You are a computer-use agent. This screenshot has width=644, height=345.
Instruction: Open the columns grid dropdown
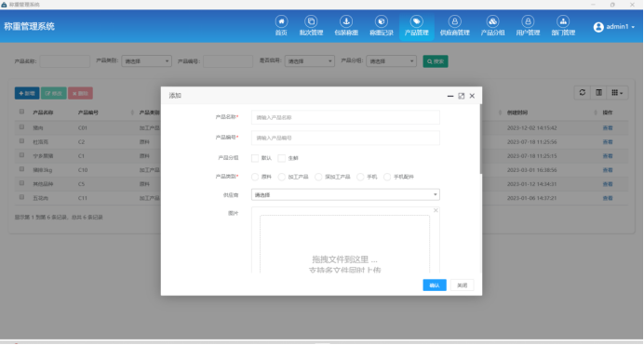(617, 93)
